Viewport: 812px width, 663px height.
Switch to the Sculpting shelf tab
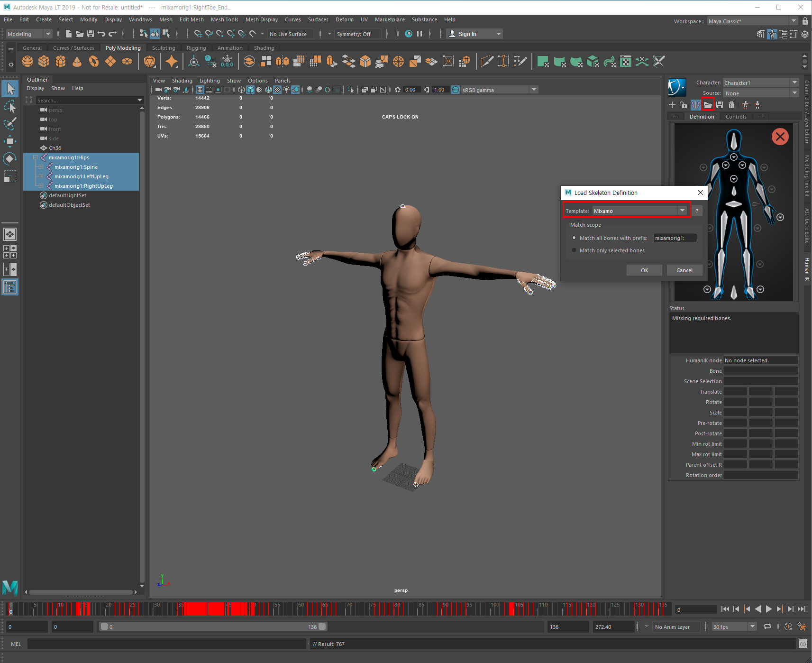point(164,48)
